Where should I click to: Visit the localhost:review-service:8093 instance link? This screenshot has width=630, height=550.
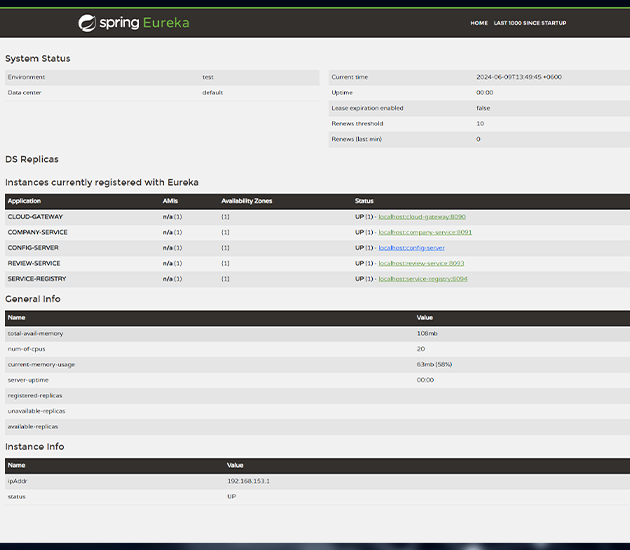coord(421,263)
